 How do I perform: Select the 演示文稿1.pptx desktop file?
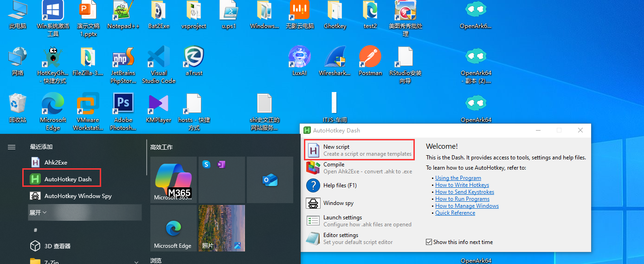pos(88,18)
